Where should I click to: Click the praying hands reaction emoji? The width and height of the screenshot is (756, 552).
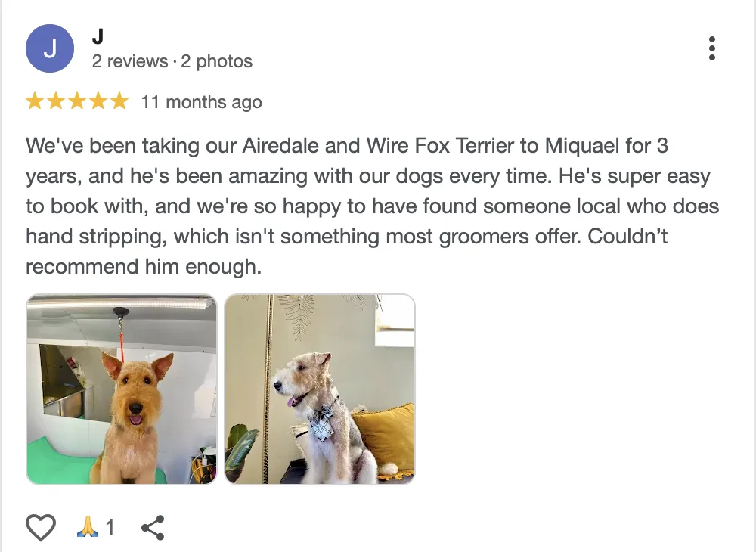88,527
